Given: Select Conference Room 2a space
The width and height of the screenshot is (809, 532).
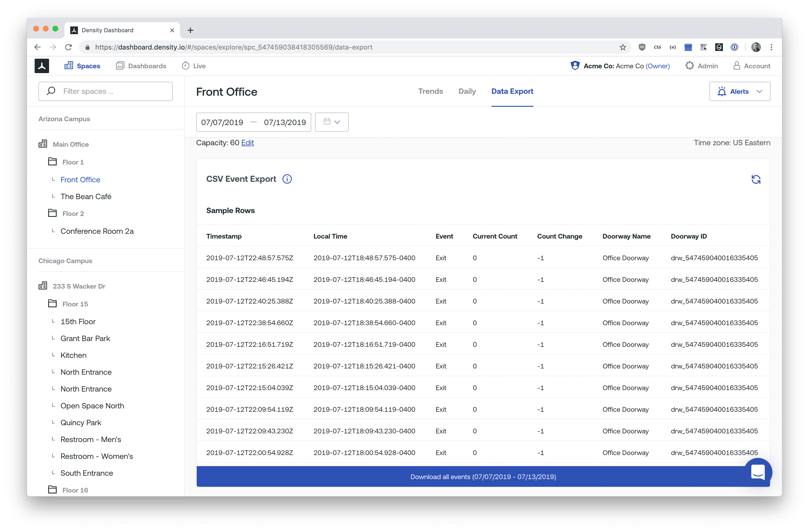Looking at the screenshot, I should 97,231.
